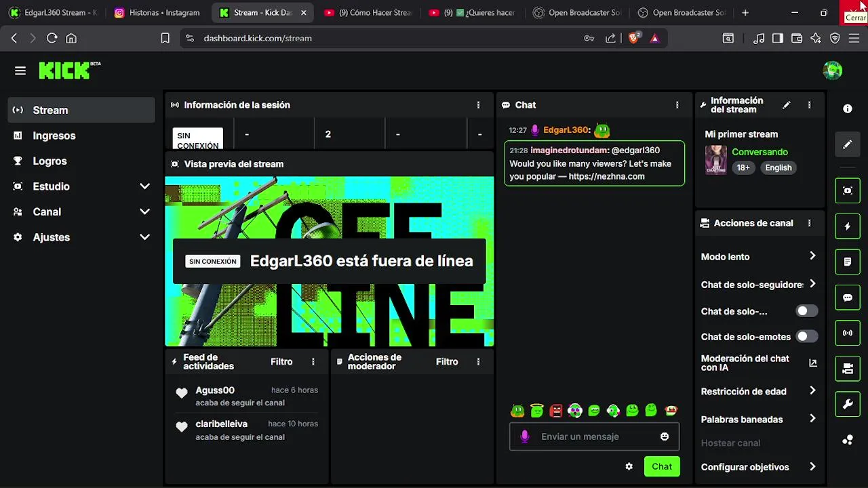868x488 pixels.
Task: Open chat settings gear icon
Action: (x=629, y=466)
